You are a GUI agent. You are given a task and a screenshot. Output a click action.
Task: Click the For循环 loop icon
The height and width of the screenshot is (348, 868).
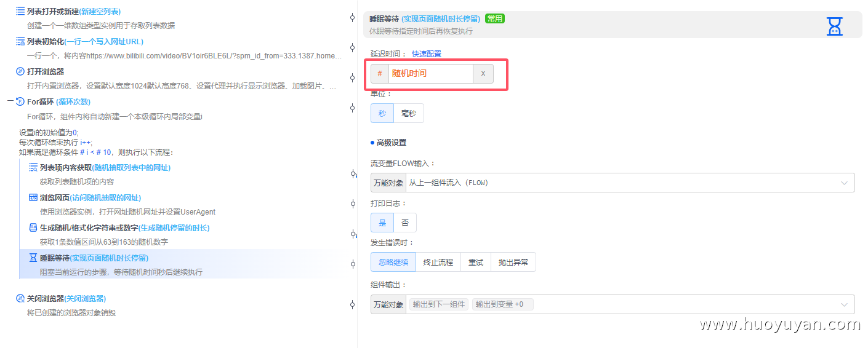click(20, 101)
